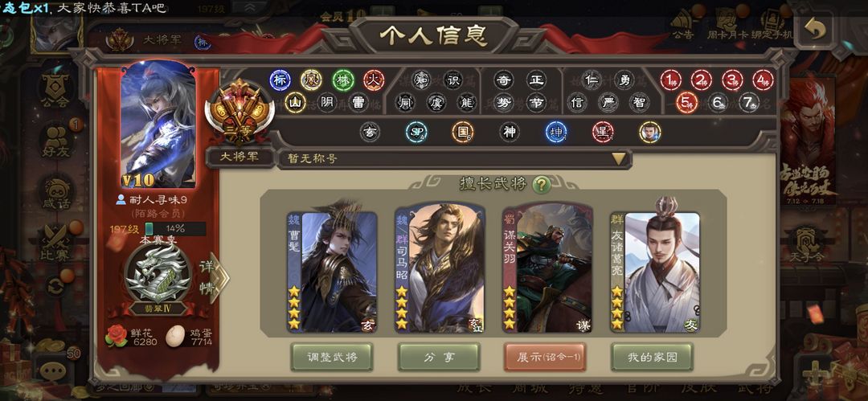This screenshot has height=401, width=868.
Task: Toggle the red 1 badge
Action: pyautogui.click(x=671, y=80)
